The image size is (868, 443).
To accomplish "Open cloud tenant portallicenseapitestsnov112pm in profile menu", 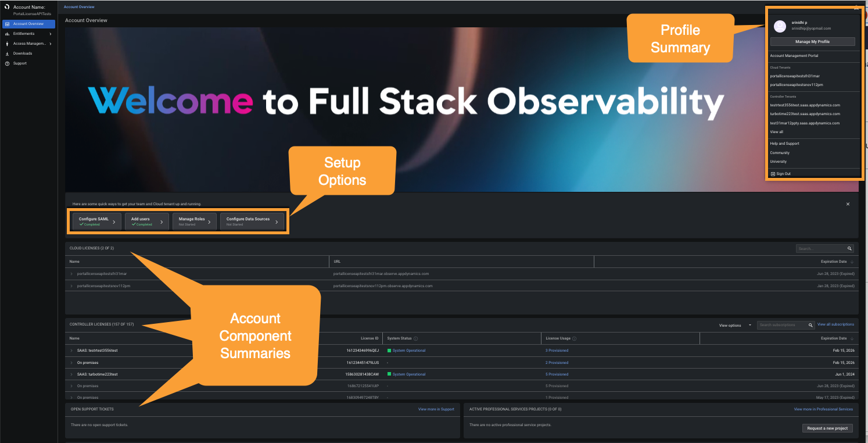I will tap(797, 85).
